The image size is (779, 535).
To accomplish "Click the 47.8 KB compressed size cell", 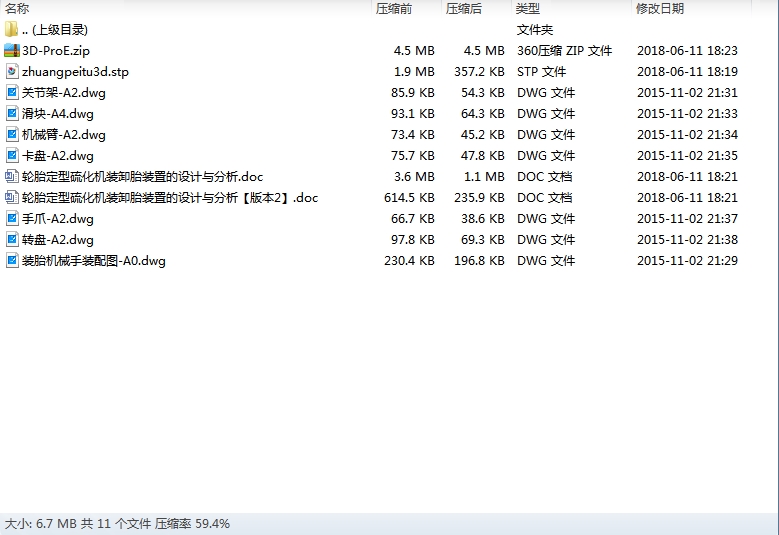I will tap(482, 155).
